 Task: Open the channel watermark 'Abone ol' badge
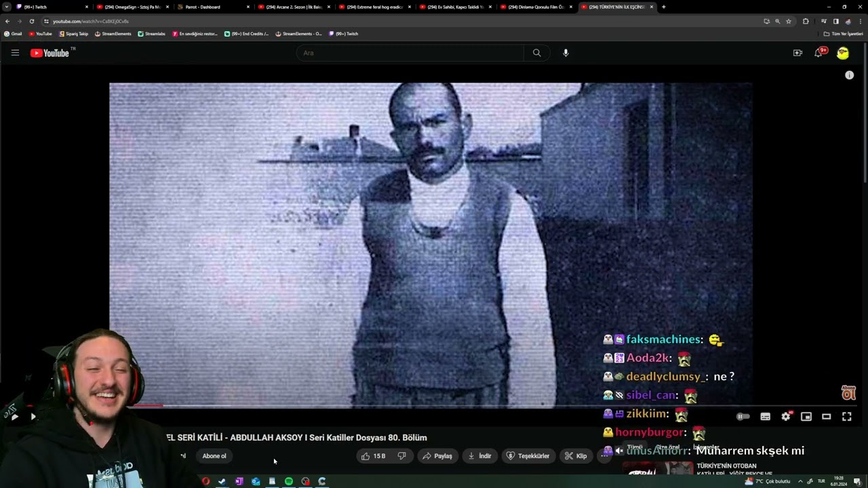coord(848,392)
